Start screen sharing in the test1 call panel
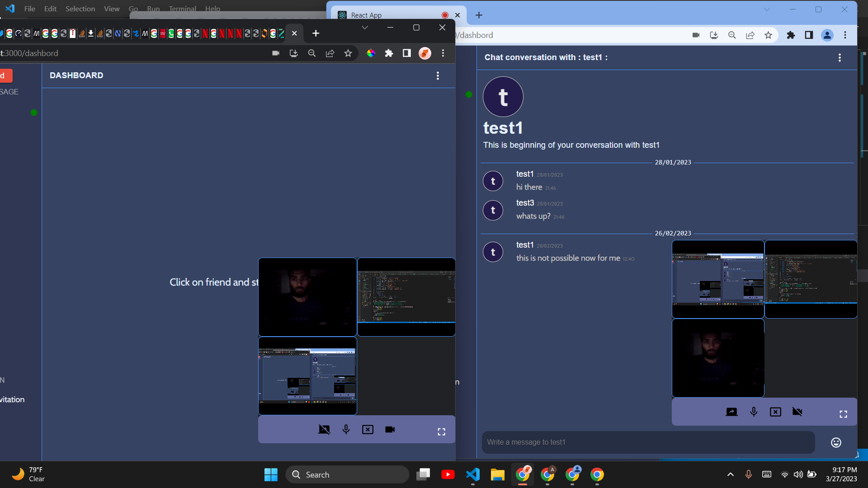 (x=731, y=412)
